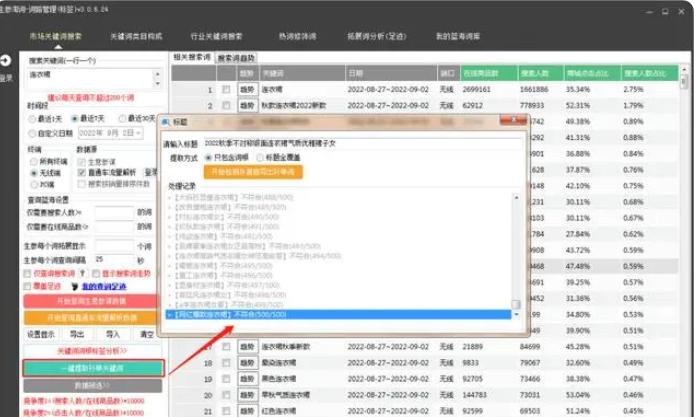Click the red 开始查询生意参谋数据 button
The width and height of the screenshot is (694, 417).
click(91, 301)
